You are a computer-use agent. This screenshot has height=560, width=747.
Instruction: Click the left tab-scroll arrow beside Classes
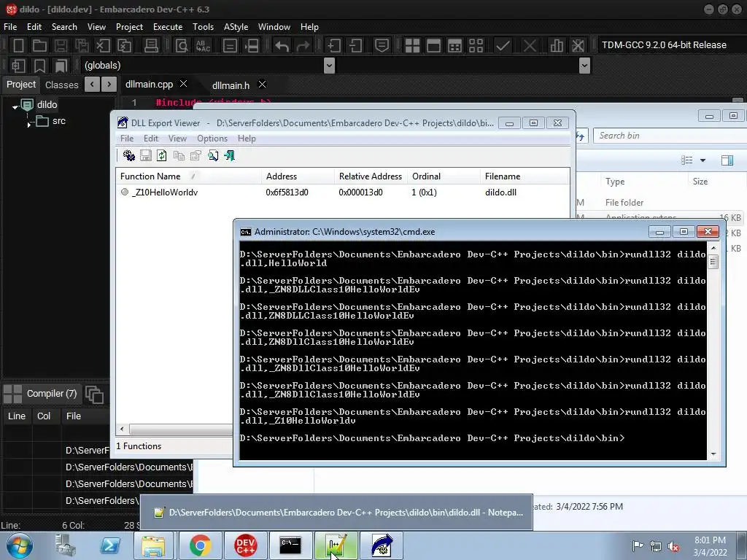click(x=92, y=85)
